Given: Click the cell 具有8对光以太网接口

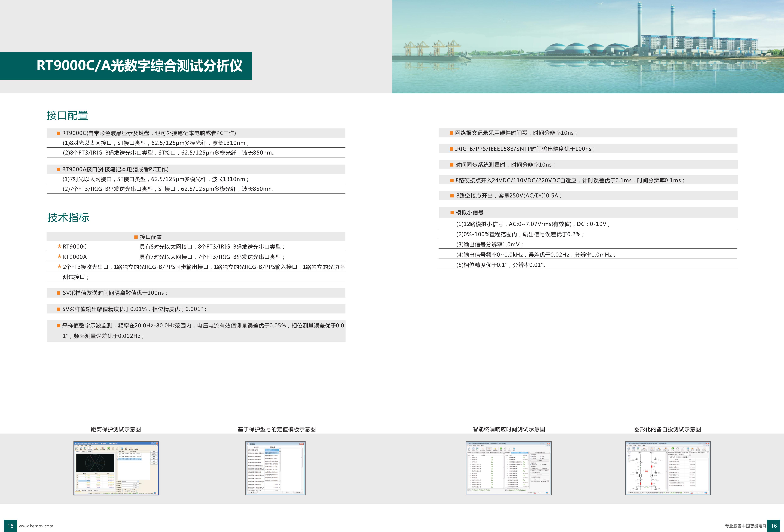Looking at the screenshot, I should pos(212,247).
